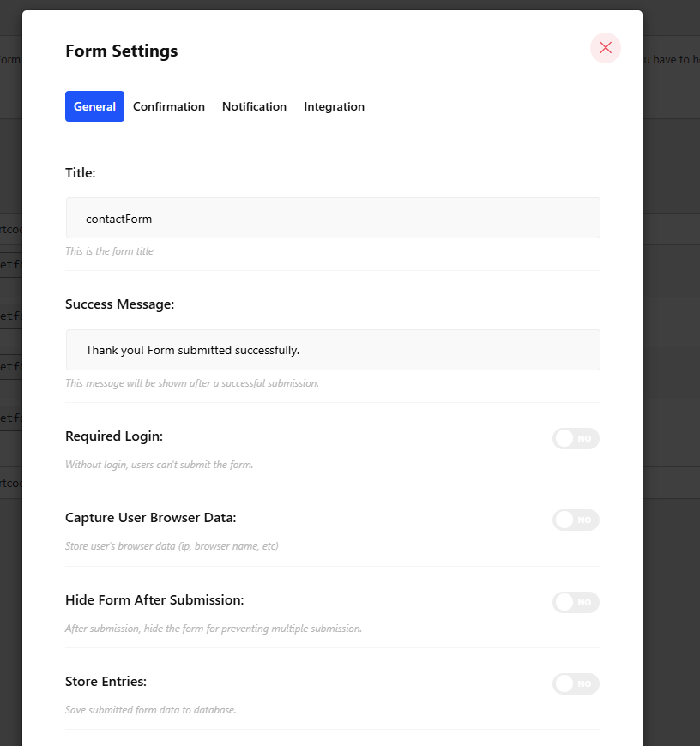Turn on Capture User Browser Data switch

pos(576,520)
